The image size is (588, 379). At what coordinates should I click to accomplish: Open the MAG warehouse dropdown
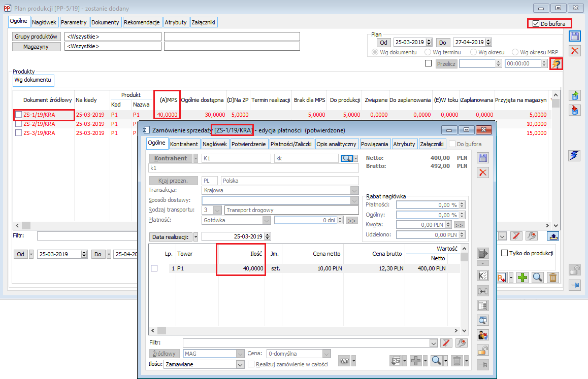click(x=240, y=354)
